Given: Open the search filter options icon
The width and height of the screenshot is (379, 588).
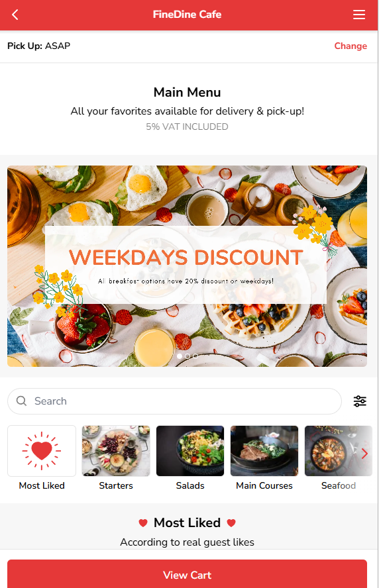Looking at the screenshot, I should [360, 401].
